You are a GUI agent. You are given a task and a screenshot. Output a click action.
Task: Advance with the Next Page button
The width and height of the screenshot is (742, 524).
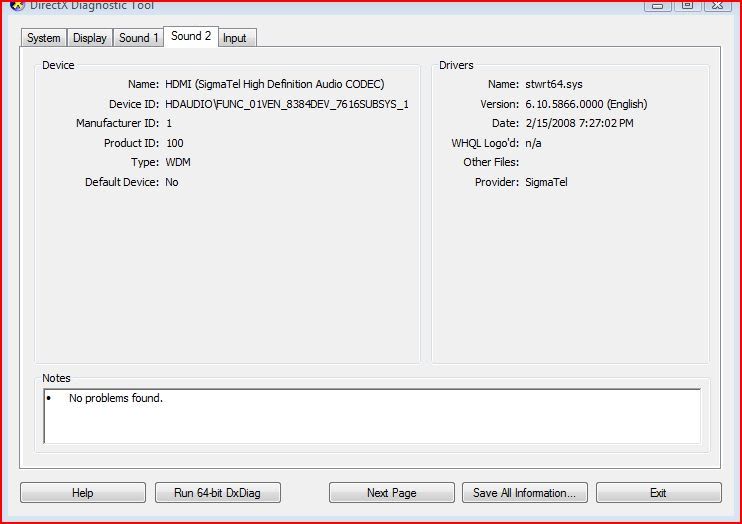[x=391, y=493]
